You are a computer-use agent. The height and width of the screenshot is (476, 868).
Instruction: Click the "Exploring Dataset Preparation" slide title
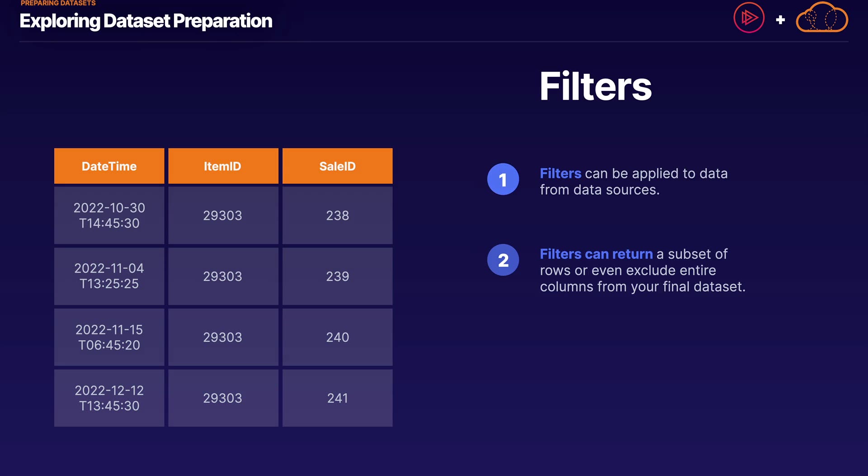pos(146,21)
